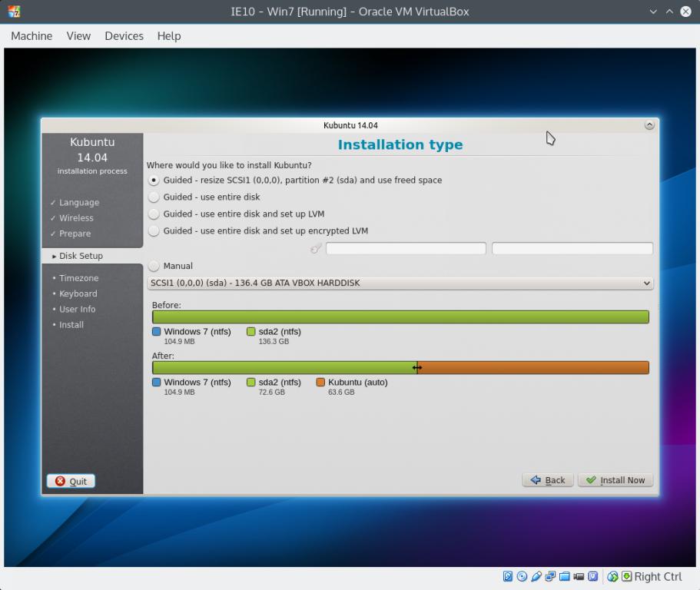Click the optical disc status icon
Image resolution: width=700 pixels, height=590 pixels.
[522, 577]
